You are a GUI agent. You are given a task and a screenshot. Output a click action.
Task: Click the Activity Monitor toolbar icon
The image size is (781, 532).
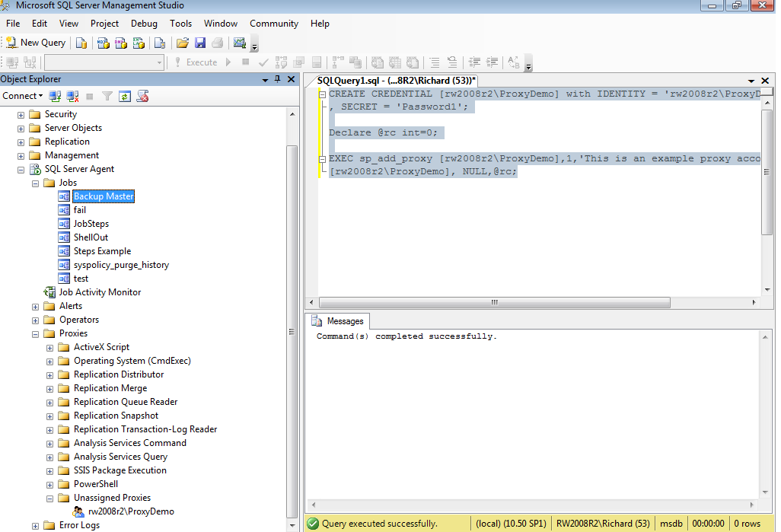point(240,43)
